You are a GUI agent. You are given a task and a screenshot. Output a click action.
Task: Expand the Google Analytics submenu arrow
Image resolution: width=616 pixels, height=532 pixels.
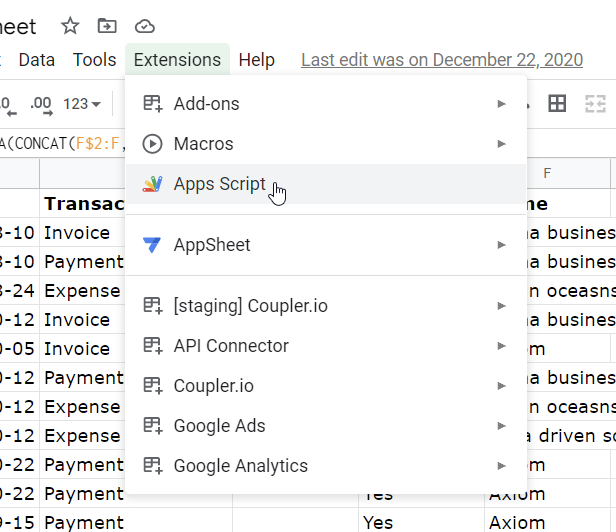pyautogui.click(x=501, y=466)
